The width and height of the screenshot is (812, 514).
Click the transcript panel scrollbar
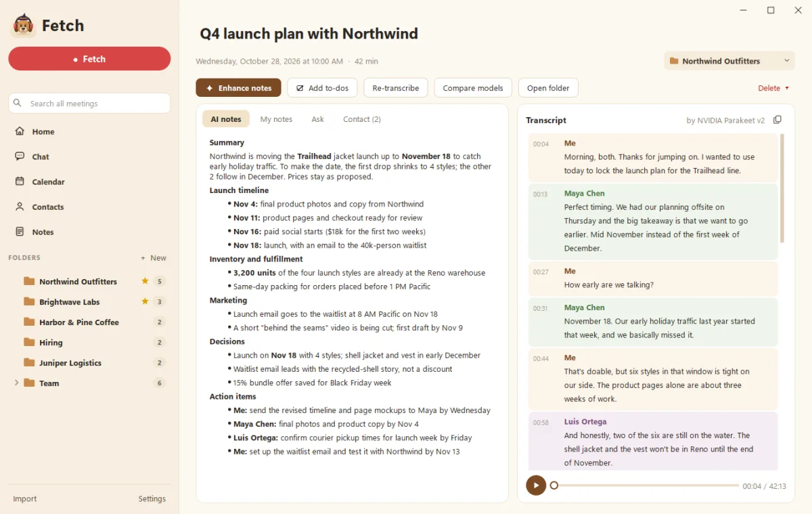tap(783, 188)
